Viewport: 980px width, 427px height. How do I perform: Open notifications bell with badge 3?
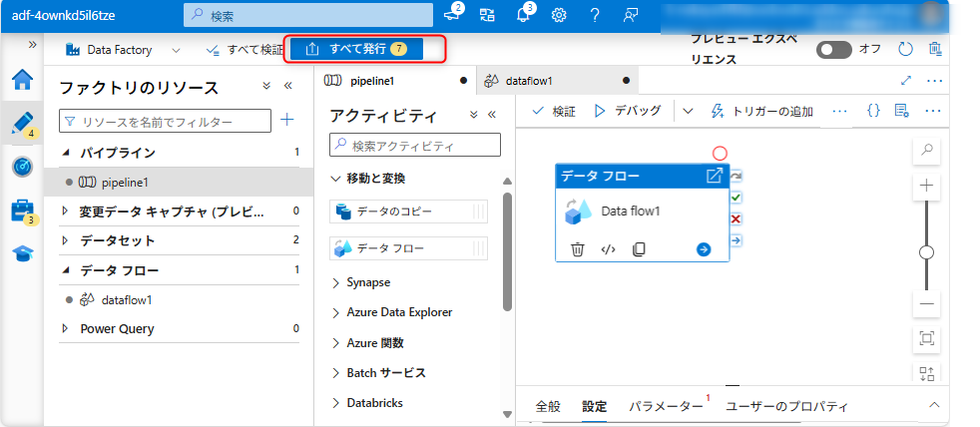(x=524, y=14)
